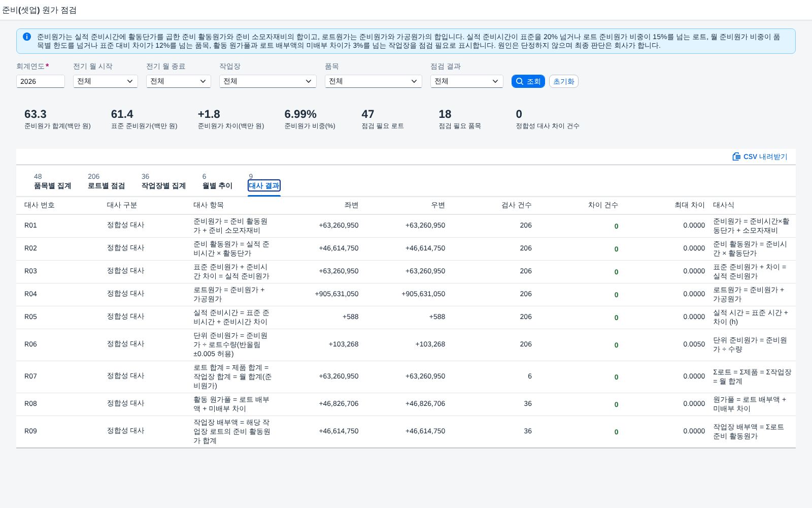Select row R08 in the table
812x508 pixels.
click(406, 404)
